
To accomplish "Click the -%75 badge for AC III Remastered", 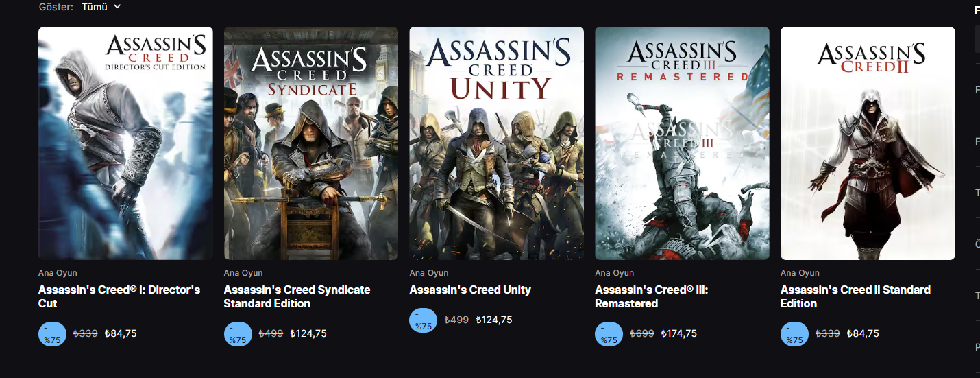I will [609, 334].
